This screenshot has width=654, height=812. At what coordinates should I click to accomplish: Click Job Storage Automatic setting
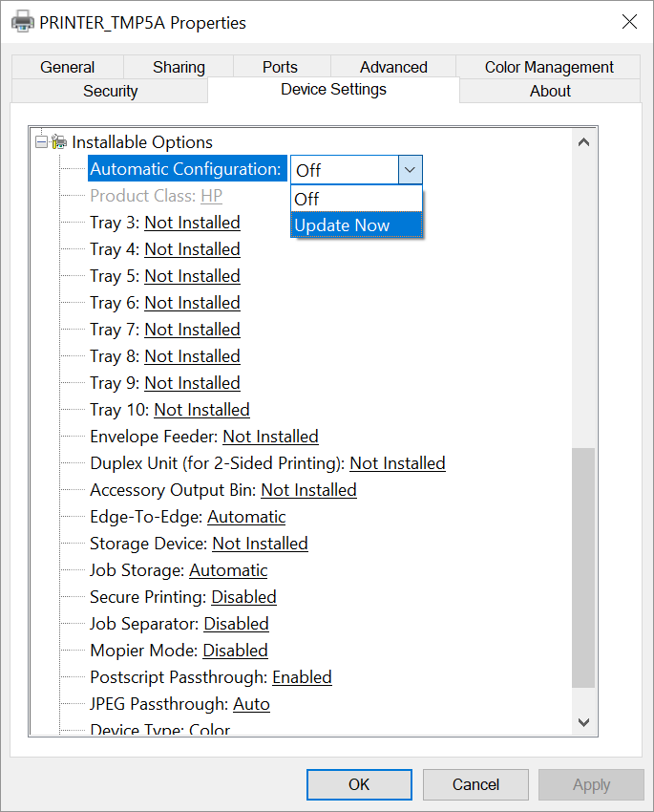(228, 570)
